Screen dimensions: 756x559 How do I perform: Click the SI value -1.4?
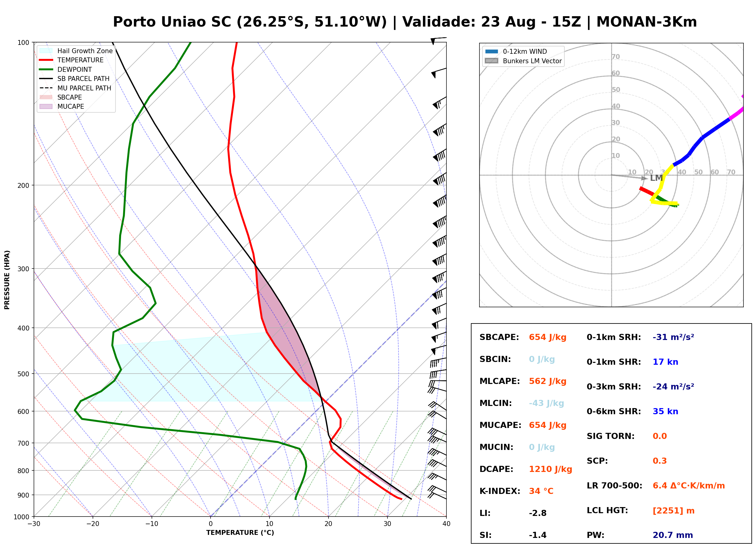click(538, 535)
